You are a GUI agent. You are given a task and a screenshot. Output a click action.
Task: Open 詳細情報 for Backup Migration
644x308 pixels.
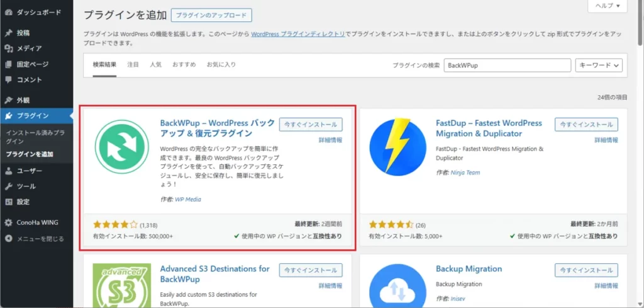click(x=606, y=285)
